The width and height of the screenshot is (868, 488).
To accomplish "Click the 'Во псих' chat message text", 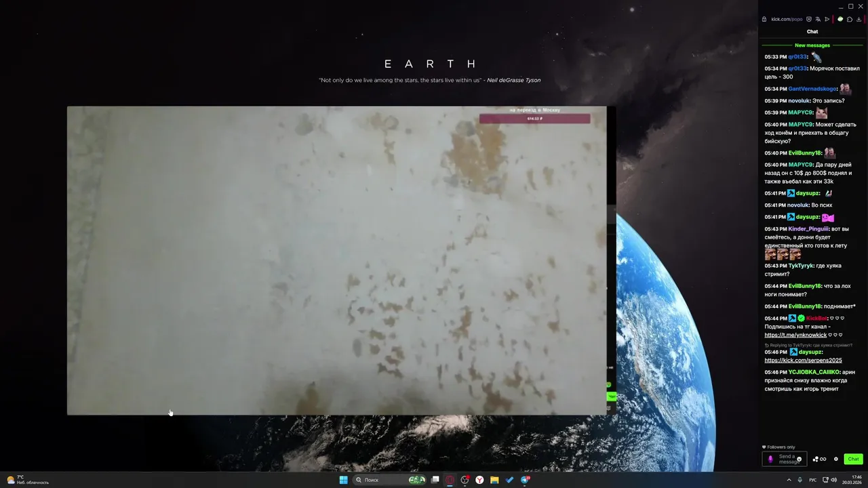I will pos(822,205).
